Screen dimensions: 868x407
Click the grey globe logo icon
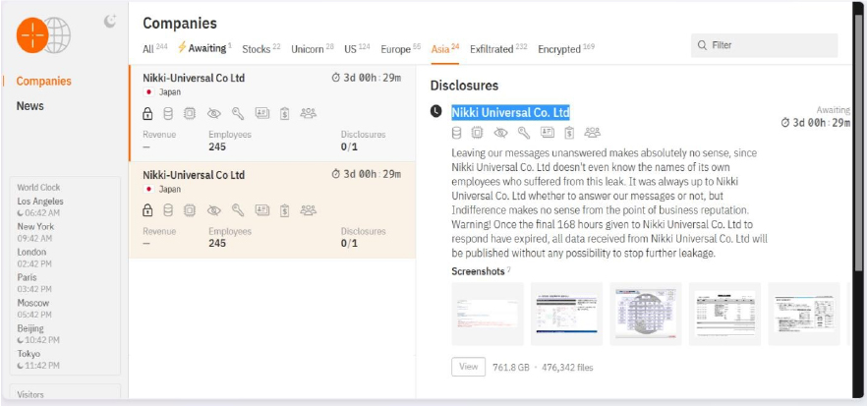coord(59,34)
